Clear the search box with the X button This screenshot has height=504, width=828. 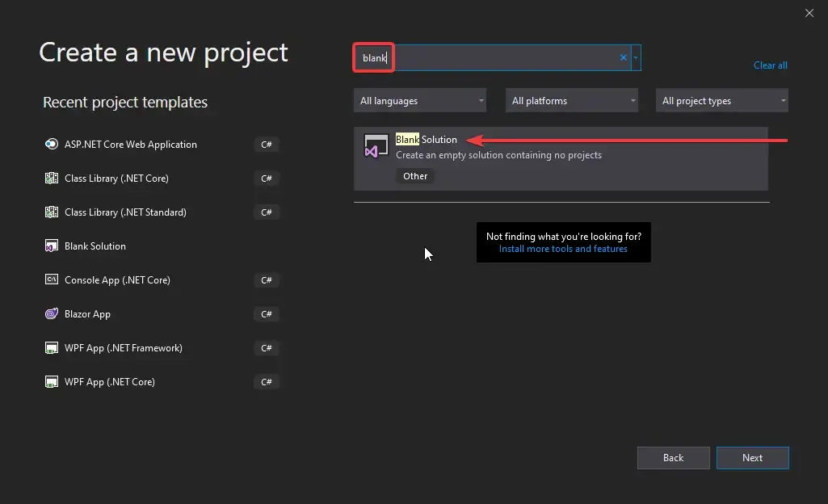click(x=622, y=57)
